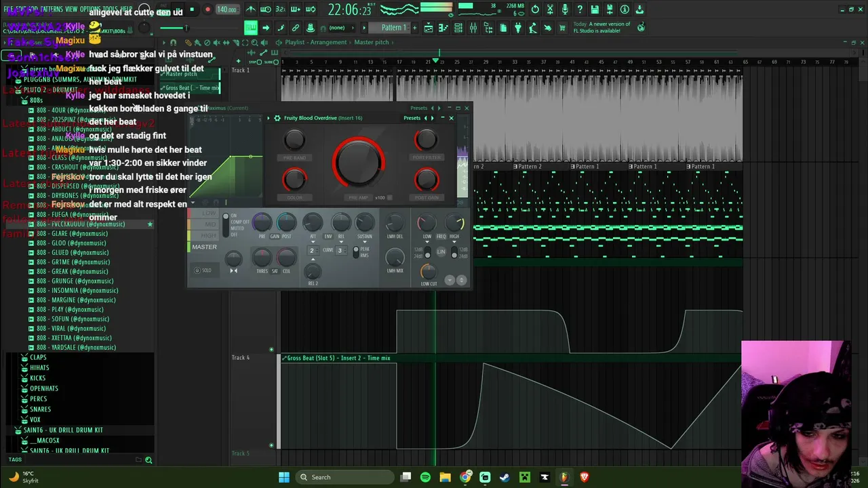
Task: Click the FREQ button in Maximus
Action: [441, 237]
